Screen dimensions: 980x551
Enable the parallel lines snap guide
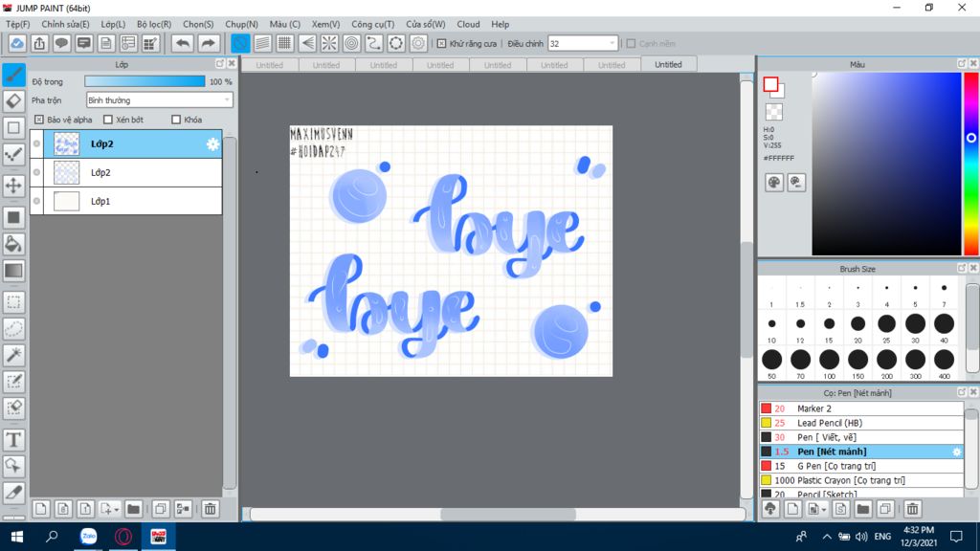point(262,43)
